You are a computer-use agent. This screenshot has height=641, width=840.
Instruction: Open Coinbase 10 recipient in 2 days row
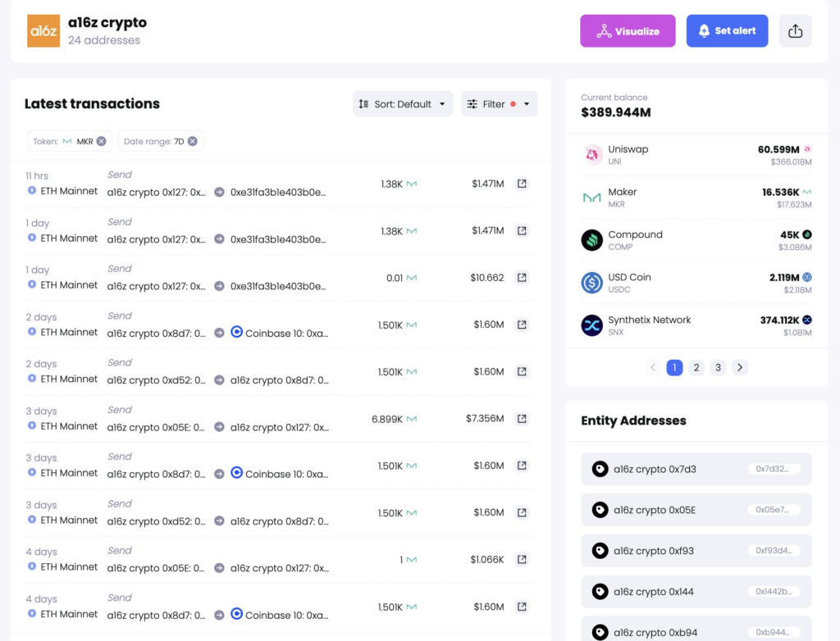coord(280,333)
